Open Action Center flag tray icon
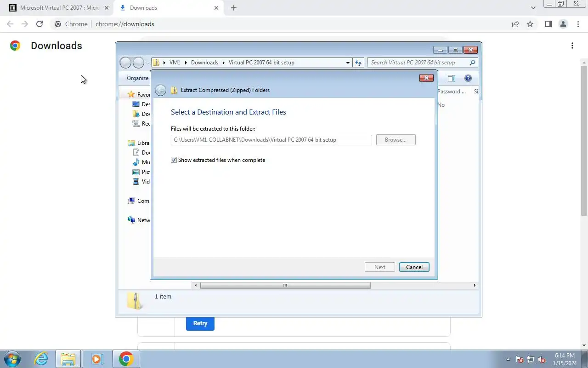The height and width of the screenshot is (368, 588). pyautogui.click(x=520, y=359)
